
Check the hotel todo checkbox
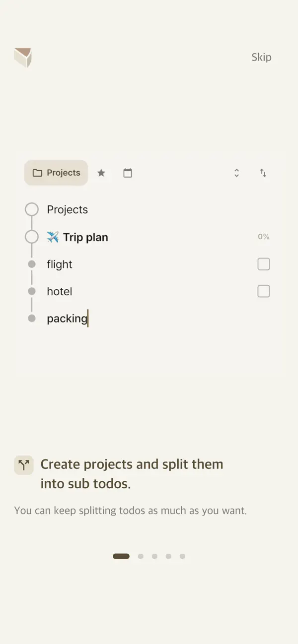point(264,291)
